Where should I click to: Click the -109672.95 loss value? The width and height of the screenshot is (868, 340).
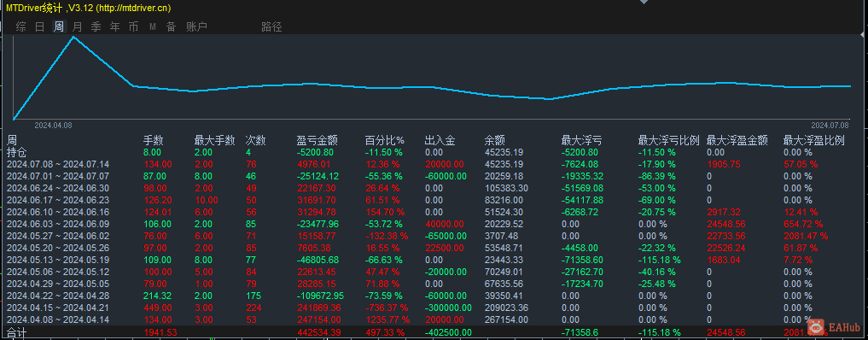point(320,296)
